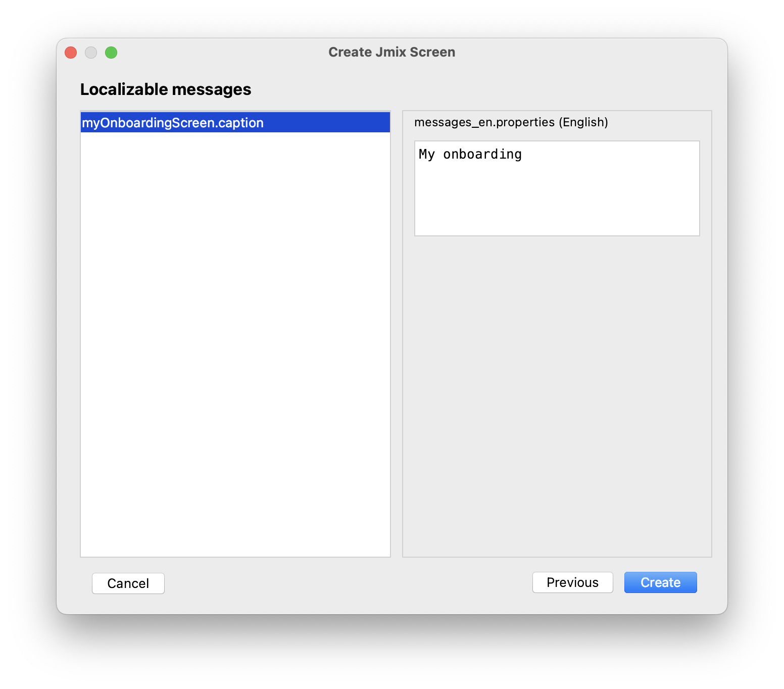Click into the My onboarding text field
The image size is (784, 689).
[557, 188]
